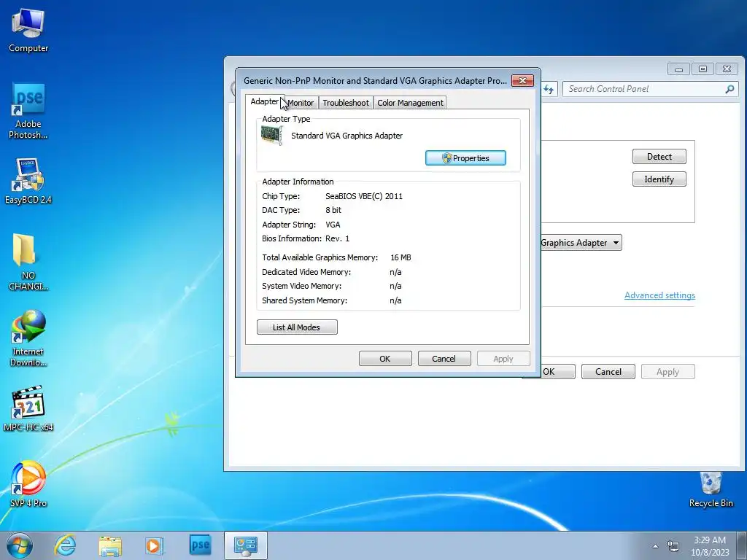Maximize the Screen Resolution window

(x=703, y=69)
